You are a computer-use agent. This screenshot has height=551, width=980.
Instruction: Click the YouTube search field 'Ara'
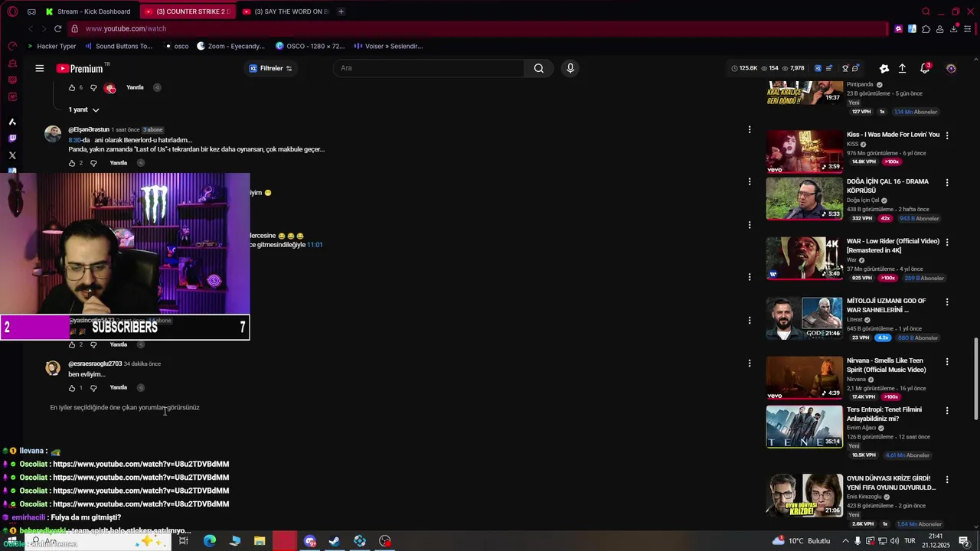429,68
